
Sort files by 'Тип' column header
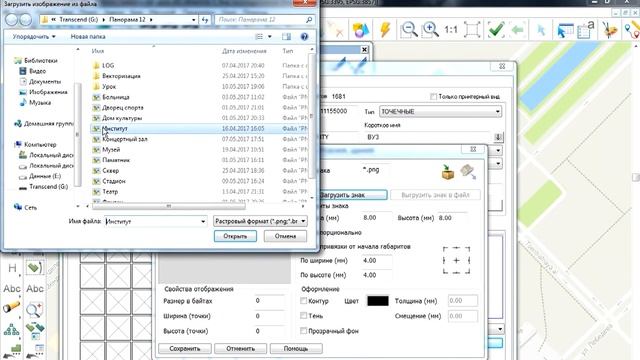288,51
